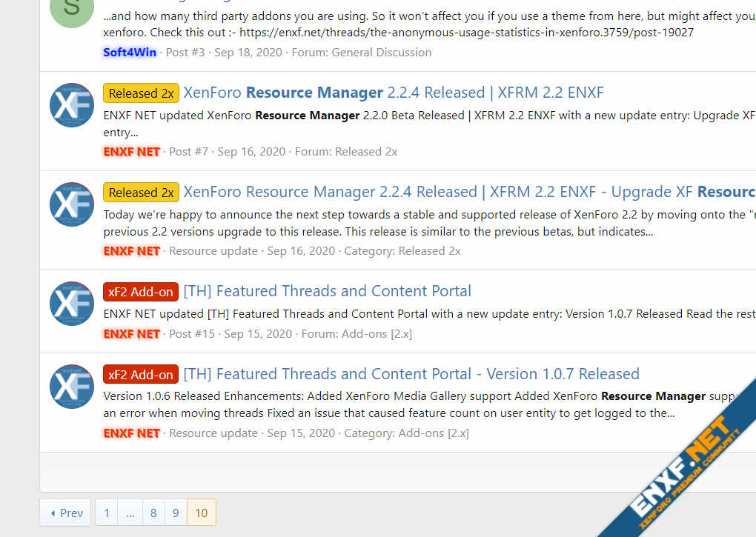Click the "Post #3" text
The width and height of the screenshot is (756, 537).
point(185,52)
